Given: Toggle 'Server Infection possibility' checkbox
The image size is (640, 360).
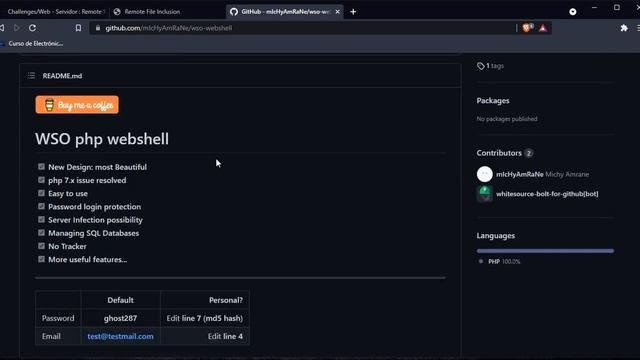Looking at the screenshot, I should click(x=41, y=220).
